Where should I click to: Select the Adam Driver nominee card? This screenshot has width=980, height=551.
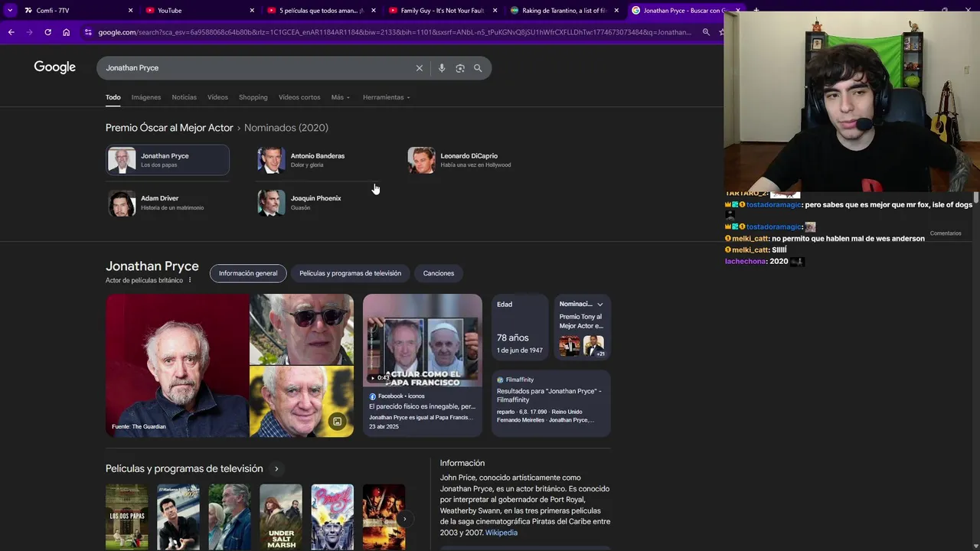[x=168, y=203]
